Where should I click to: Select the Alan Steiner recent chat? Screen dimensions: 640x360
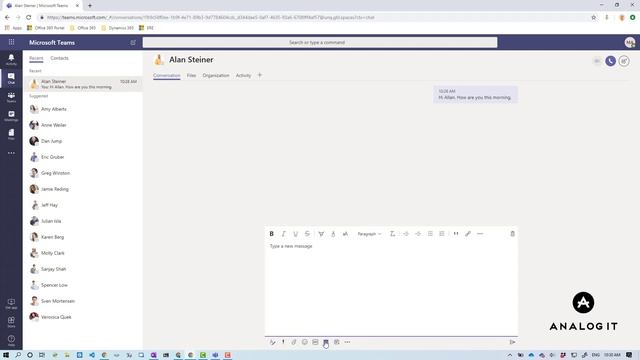(x=83, y=84)
